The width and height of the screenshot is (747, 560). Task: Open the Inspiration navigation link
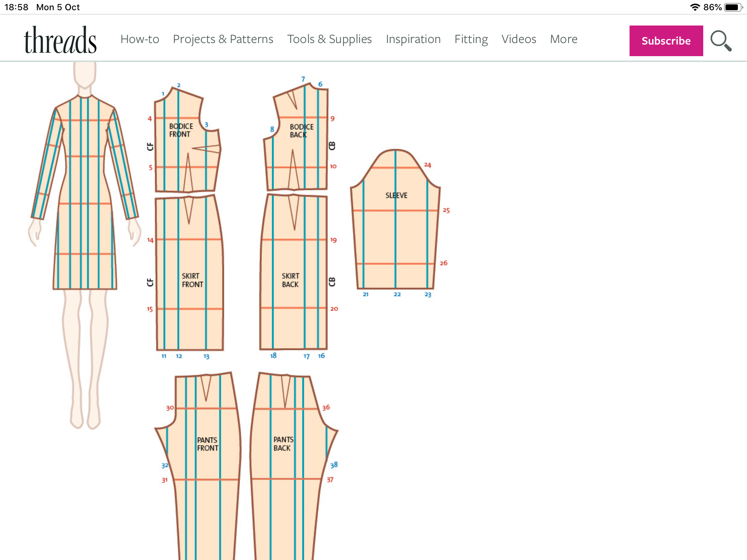[x=413, y=39]
